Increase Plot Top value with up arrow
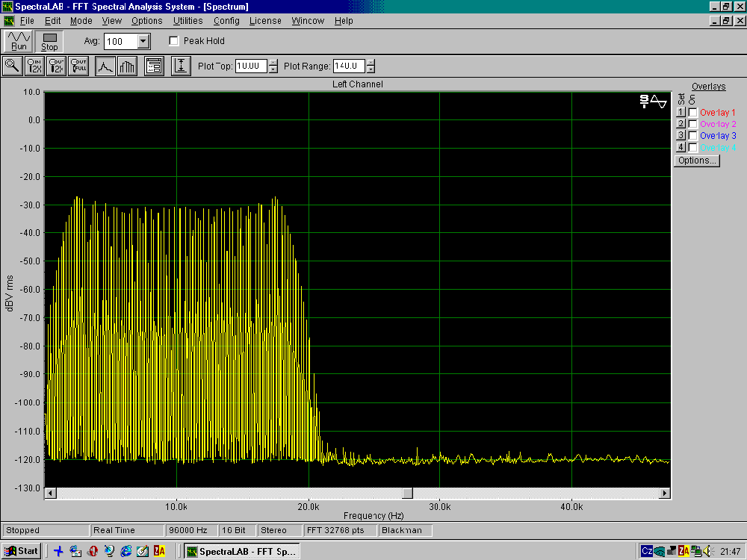Screen dimensions: 747x560 pos(273,63)
